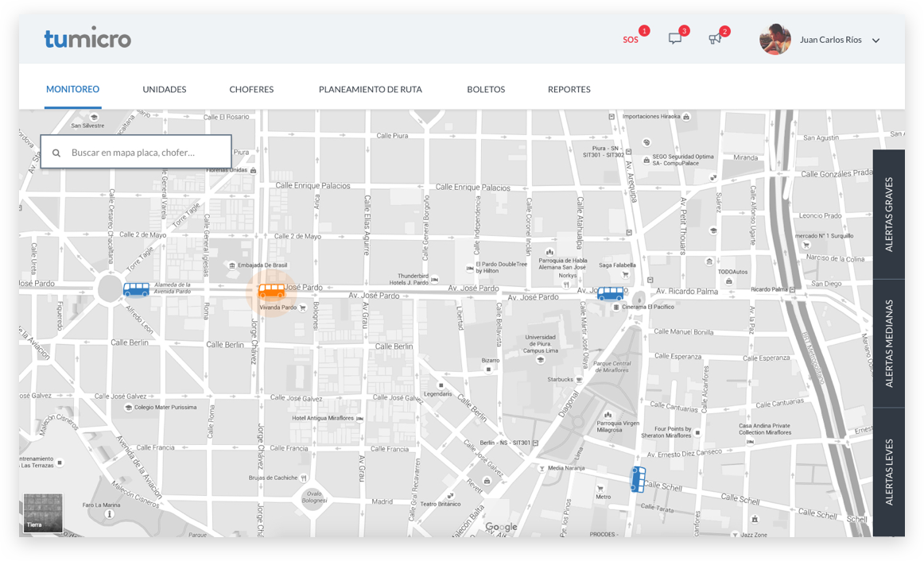Expand the ALERTAS LEVES side panel
Image resolution: width=924 pixels, height=561 pixels.
coord(889,471)
